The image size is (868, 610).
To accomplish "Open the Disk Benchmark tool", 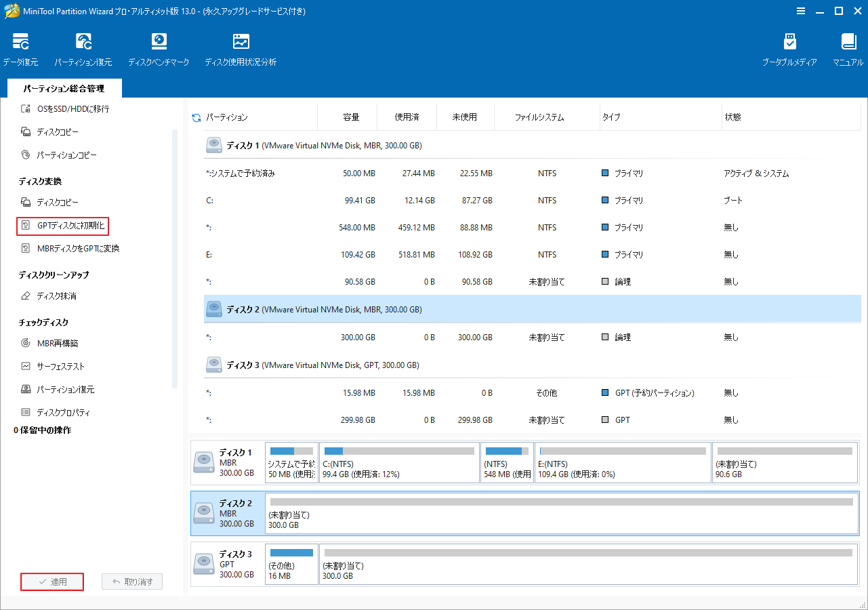I will [x=159, y=47].
